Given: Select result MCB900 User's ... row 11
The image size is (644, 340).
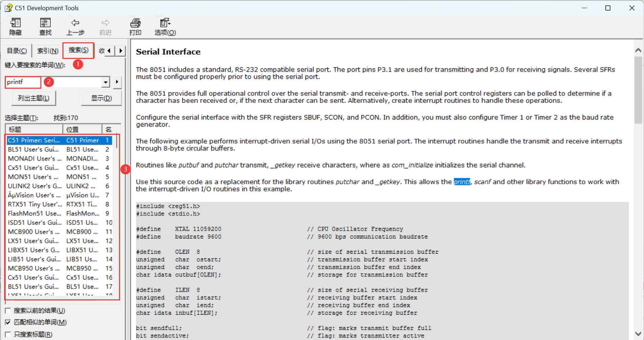Looking at the screenshot, I should pos(59,232).
